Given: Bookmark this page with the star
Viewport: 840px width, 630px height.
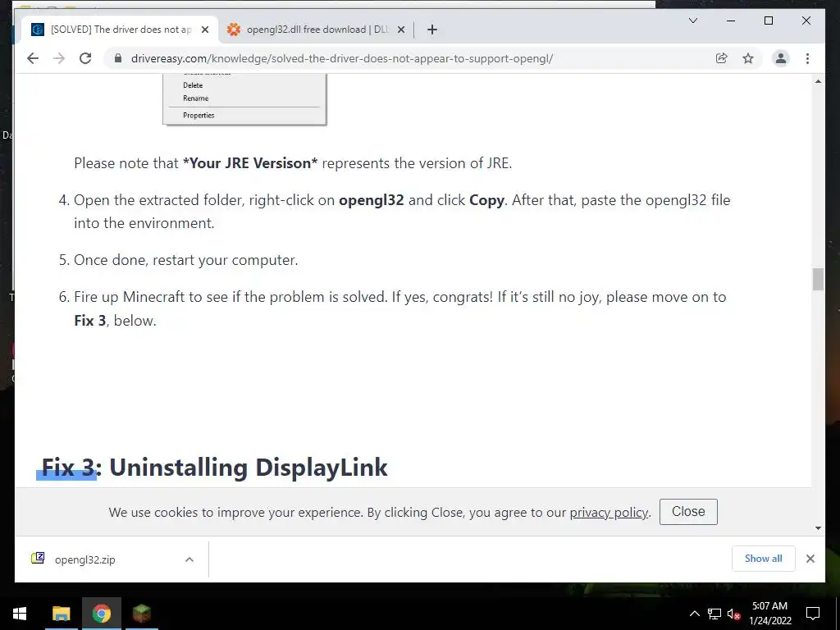Looking at the screenshot, I should 748,58.
